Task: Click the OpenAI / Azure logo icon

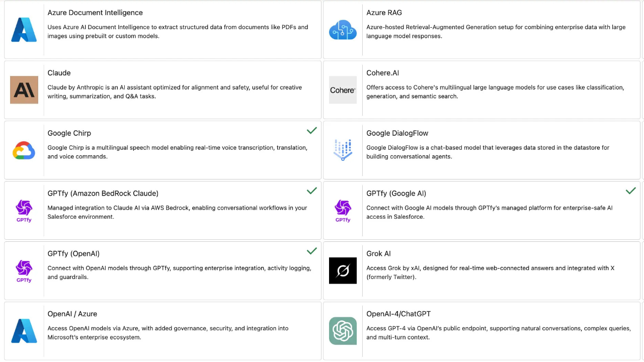Action: pos(24,331)
